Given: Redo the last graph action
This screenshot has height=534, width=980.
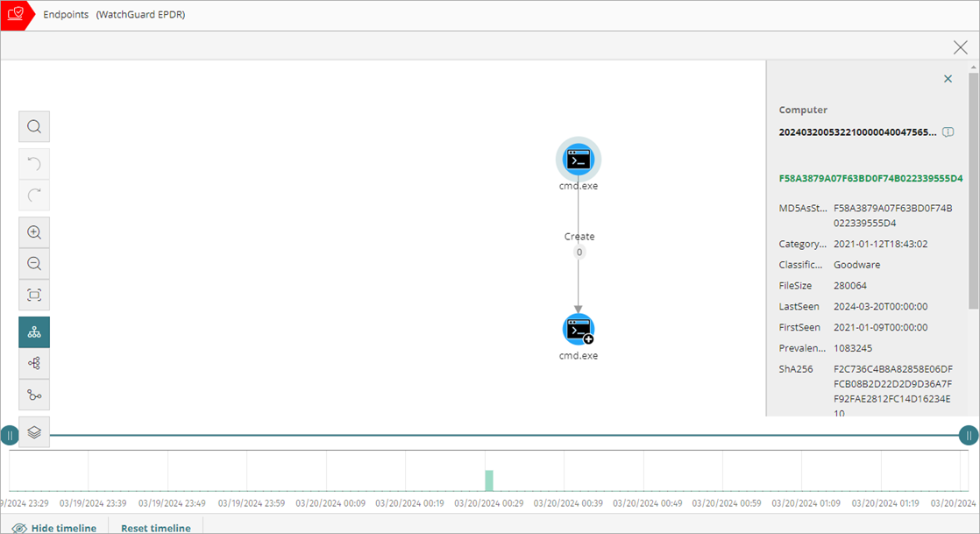Looking at the screenshot, I should pyautogui.click(x=33, y=195).
